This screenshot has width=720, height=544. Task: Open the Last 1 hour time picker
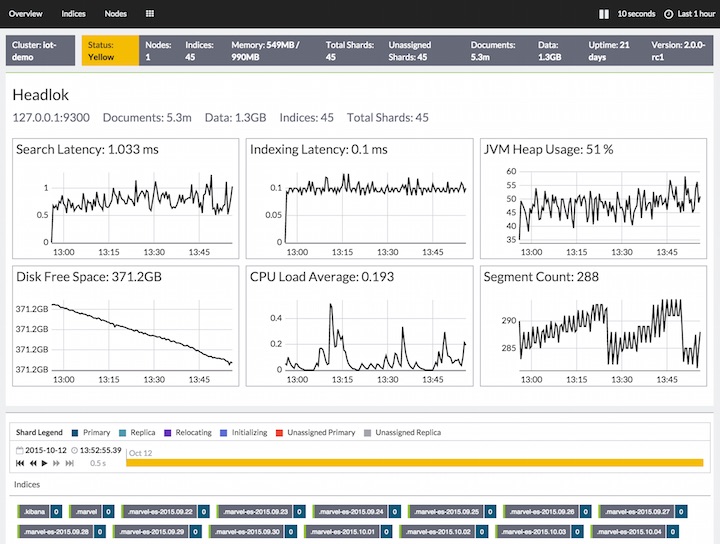(x=695, y=14)
